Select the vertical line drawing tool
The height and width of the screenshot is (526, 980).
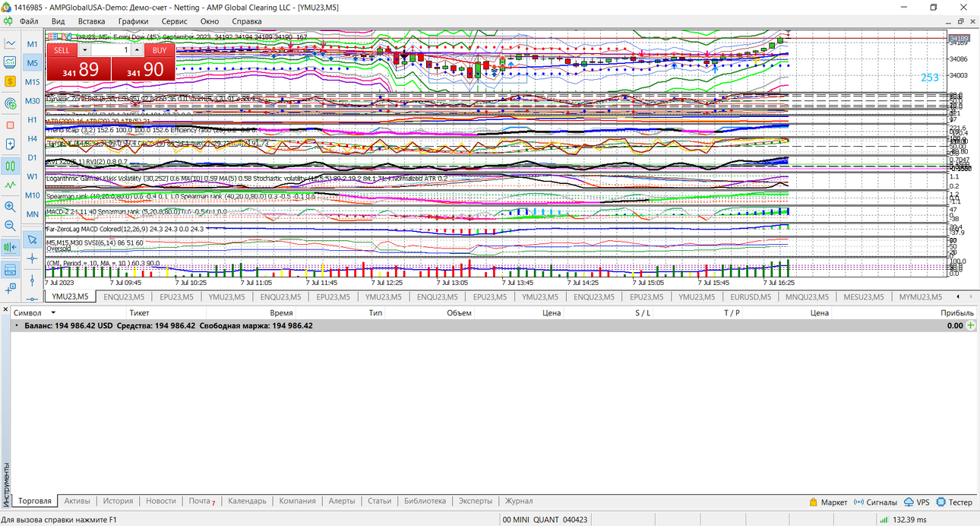(32, 280)
